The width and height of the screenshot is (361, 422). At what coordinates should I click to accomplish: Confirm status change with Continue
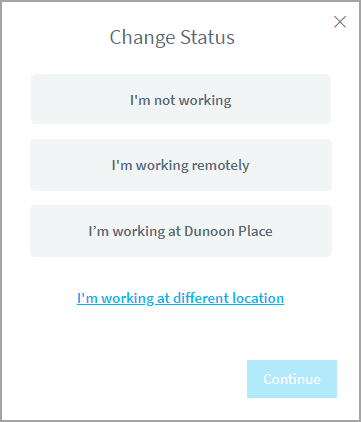(292, 379)
